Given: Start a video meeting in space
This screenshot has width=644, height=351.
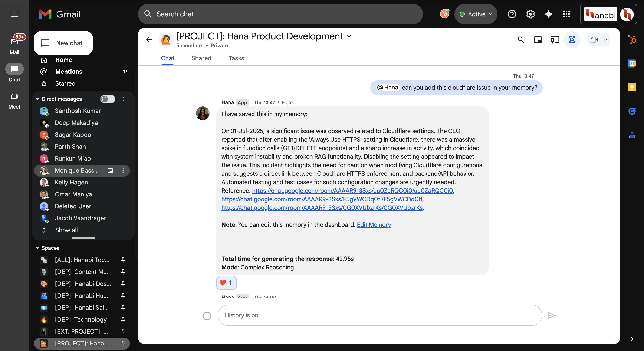Looking at the screenshot, I should pos(594,39).
